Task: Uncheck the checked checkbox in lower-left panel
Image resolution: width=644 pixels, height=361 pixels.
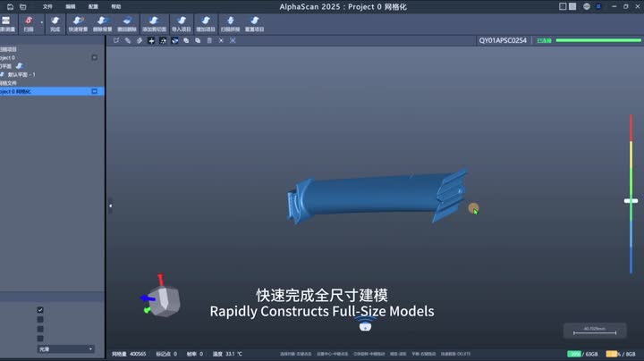Action: [x=40, y=310]
